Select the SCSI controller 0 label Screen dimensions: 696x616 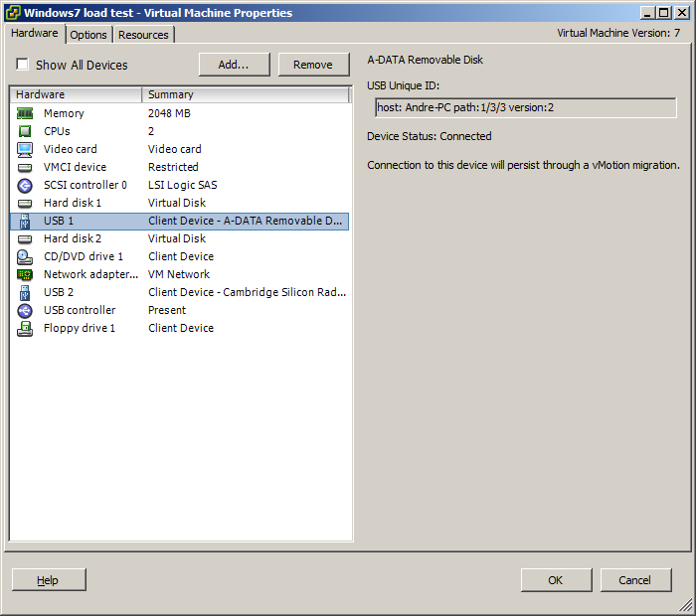coord(86,185)
